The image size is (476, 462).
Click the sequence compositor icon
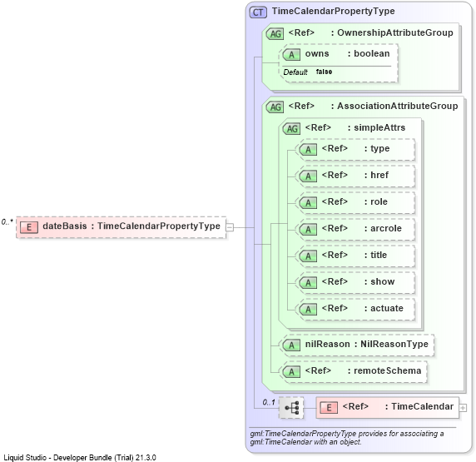[x=291, y=408]
